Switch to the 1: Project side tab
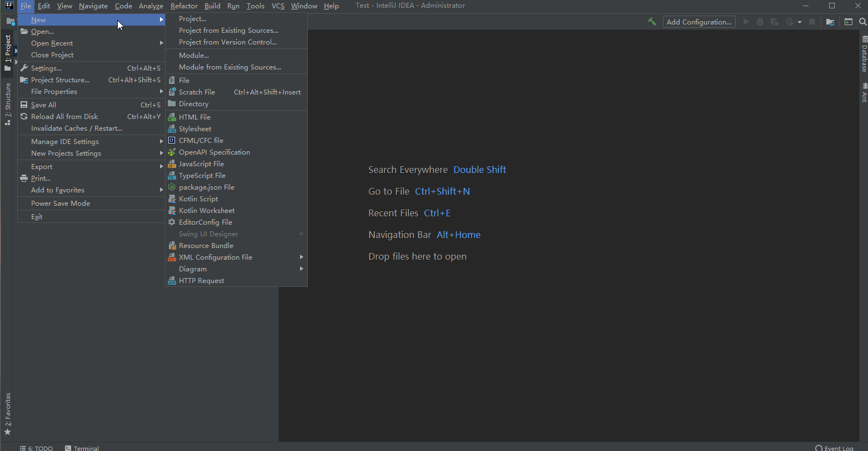The width and height of the screenshot is (868, 451). [x=7, y=53]
